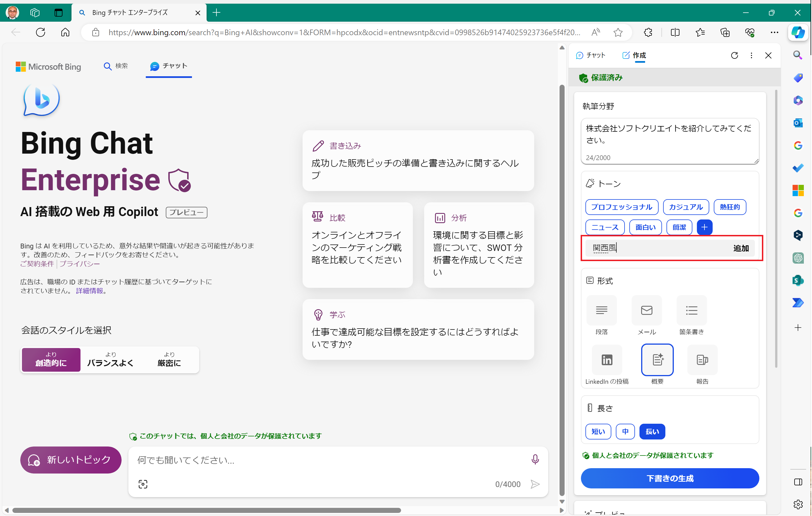Select よりバランスよく conversation style
Image resolution: width=812 pixels, height=516 pixels.
[x=110, y=360]
